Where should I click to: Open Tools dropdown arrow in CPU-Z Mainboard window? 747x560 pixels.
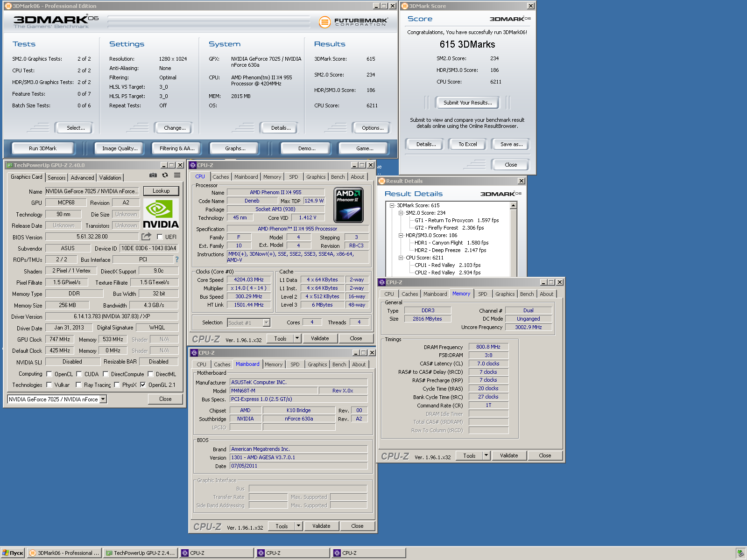[x=298, y=526]
